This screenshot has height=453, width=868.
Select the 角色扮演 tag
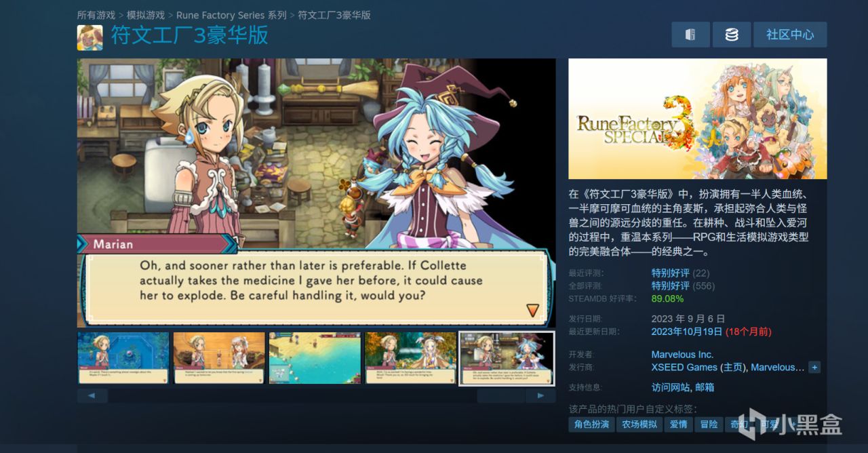point(592,425)
